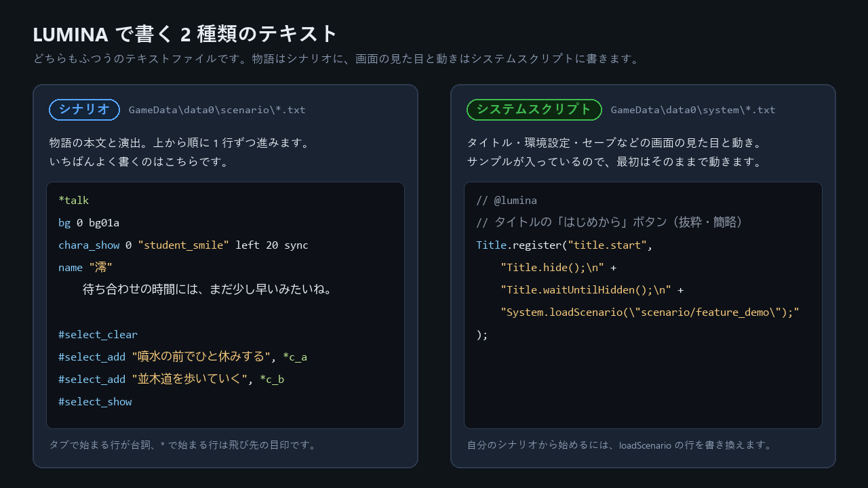Click the path "GameData\data0\system\*.txt"
Viewport: 868px width, 488px height.
[x=693, y=110]
